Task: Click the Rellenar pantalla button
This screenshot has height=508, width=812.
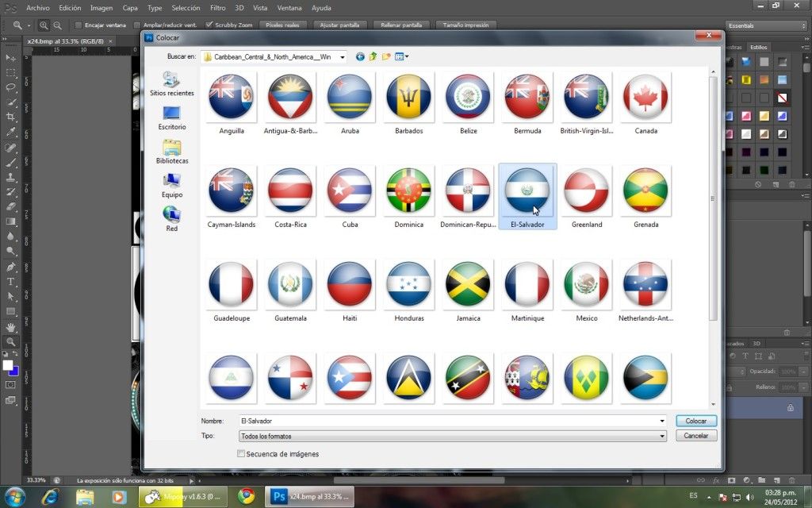Action: coord(400,25)
